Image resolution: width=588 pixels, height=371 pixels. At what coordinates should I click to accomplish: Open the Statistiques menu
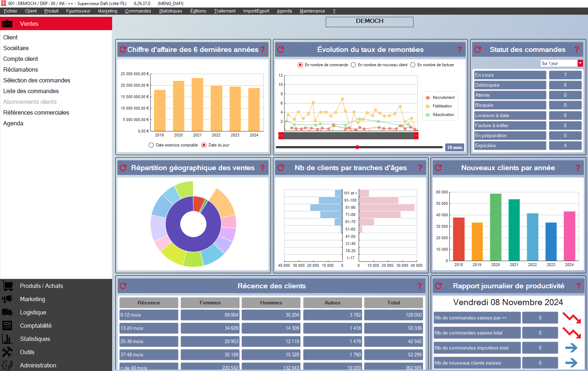[171, 11]
